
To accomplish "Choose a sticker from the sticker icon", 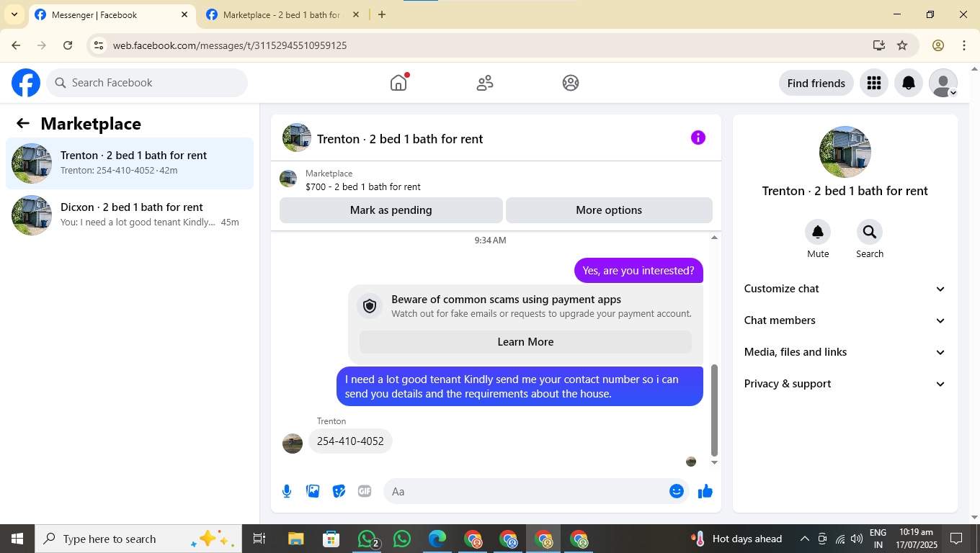I will 339,491.
